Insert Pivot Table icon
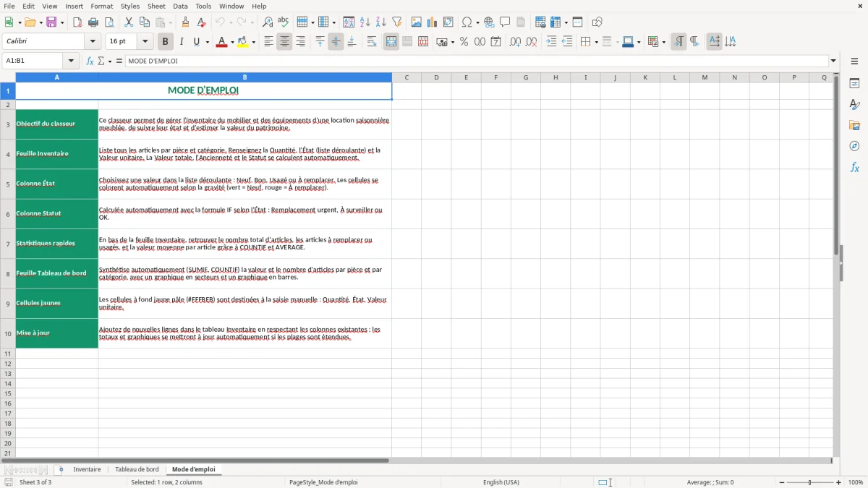 (x=448, y=22)
